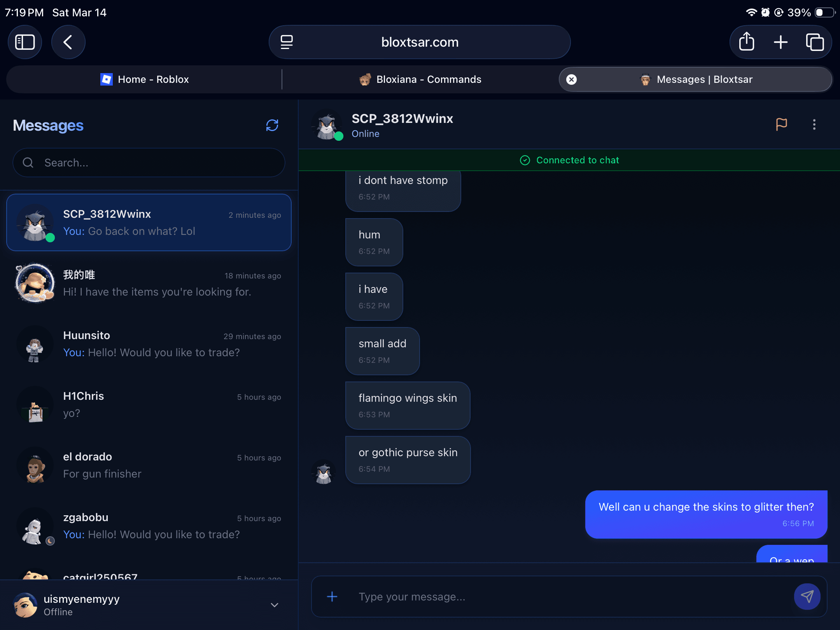The width and height of the screenshot is (840, 630).
Task: Add an attachment with plus icon
Action: (x=332, y=597)
